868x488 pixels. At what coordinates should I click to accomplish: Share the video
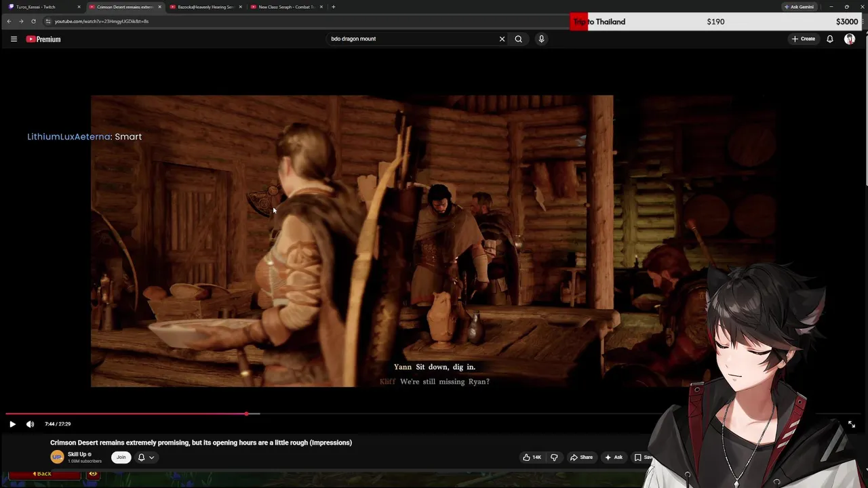click(581, 457)
